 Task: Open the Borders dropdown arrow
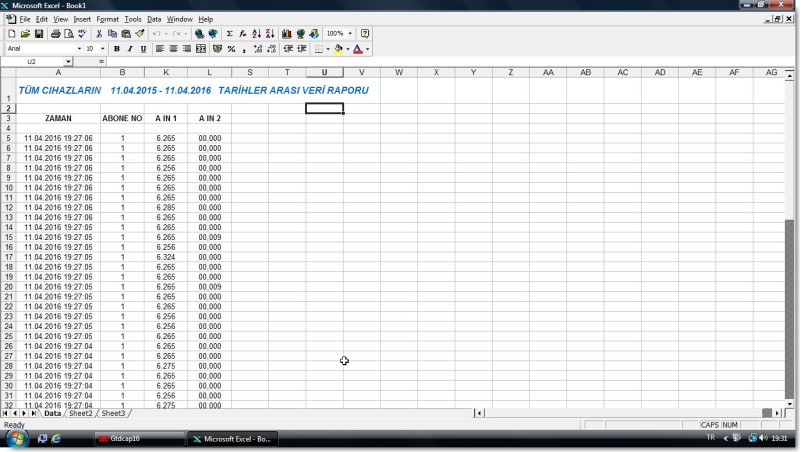point(328,49)
